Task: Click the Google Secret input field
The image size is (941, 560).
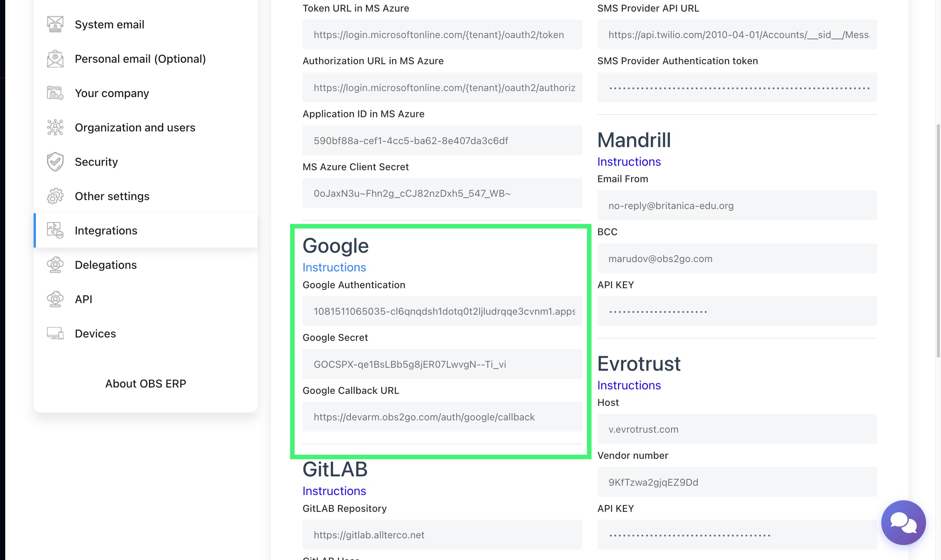Action: tap(442, 364)
